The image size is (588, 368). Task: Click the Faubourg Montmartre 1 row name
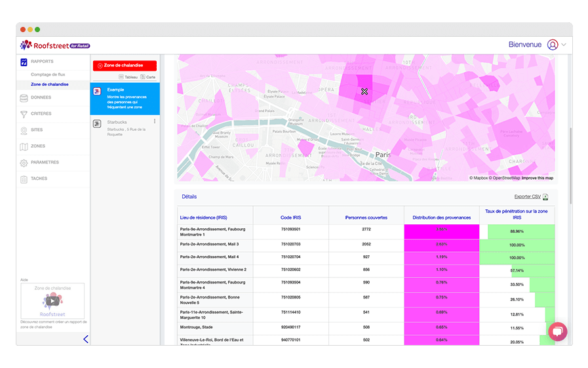[212, 232]
